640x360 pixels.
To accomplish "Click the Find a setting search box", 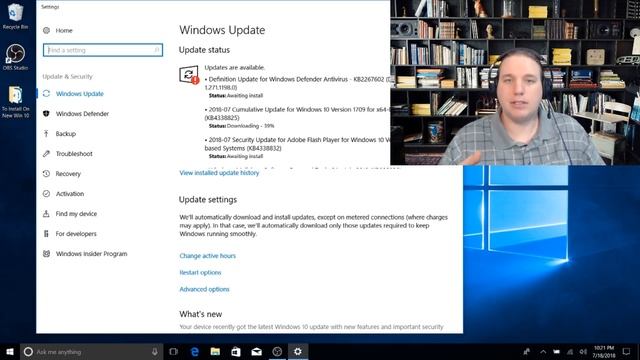I will (103, 50).
